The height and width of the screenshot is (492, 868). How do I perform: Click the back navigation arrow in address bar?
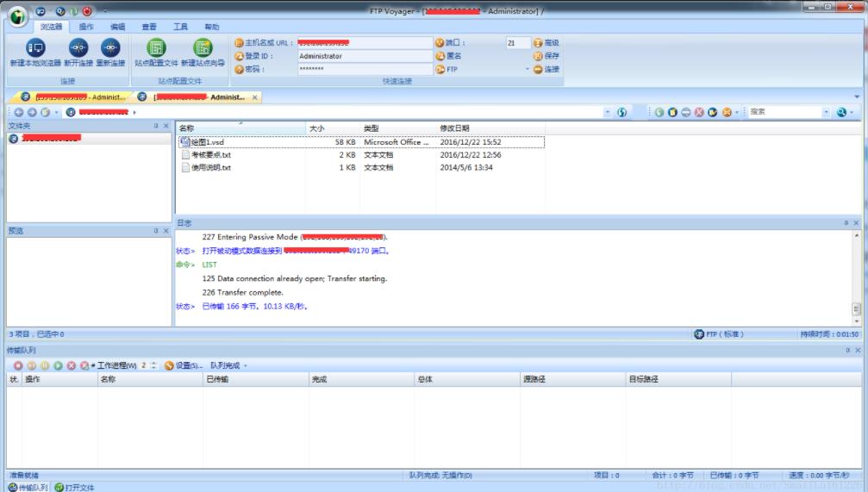tap(19, 112)
